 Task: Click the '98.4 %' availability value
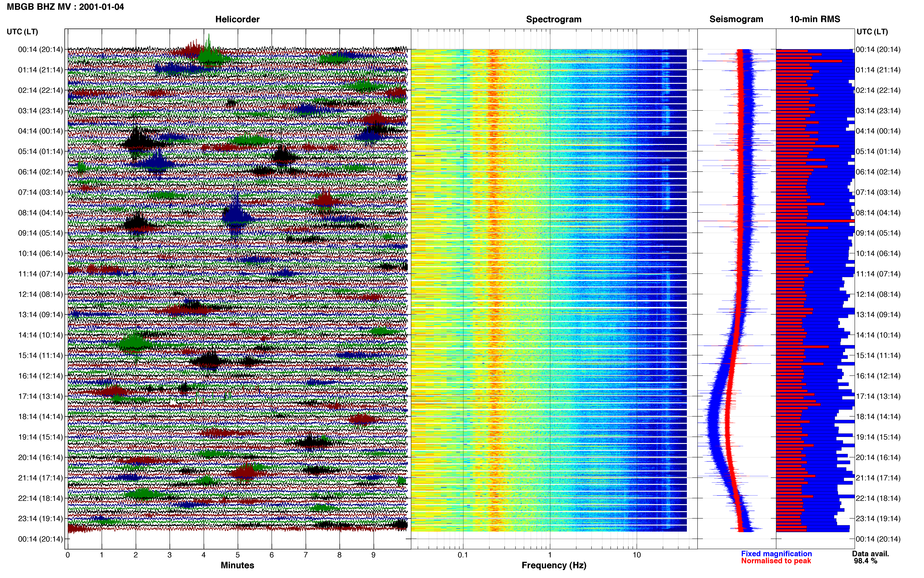click(865, 561)
